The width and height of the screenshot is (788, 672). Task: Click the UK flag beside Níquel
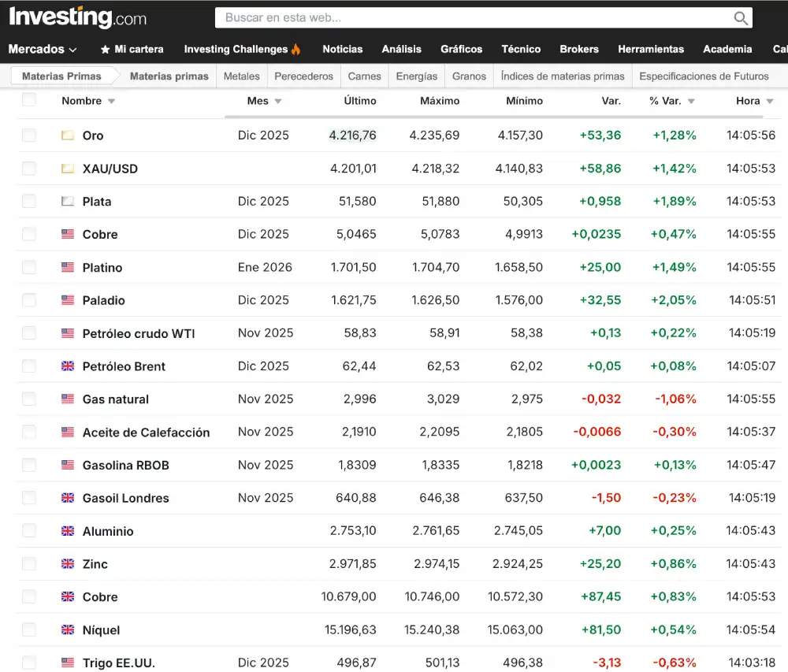tap(68, 630)
